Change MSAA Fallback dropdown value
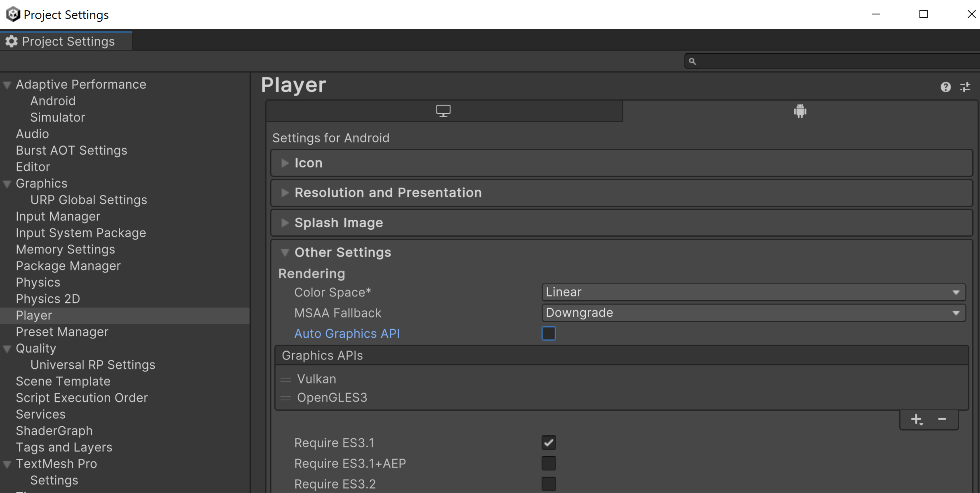This screenshot has height=493, width=980. coord(753,313)
